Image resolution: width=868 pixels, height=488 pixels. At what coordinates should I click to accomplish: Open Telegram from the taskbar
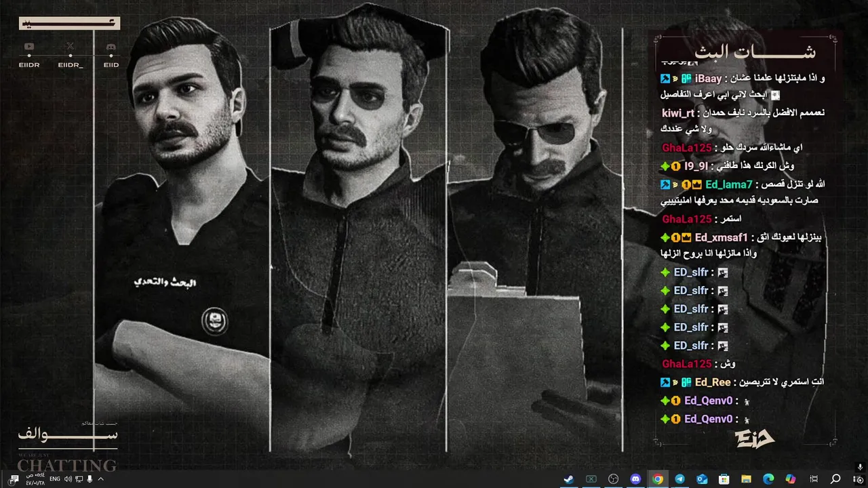(x=679, y=479)
